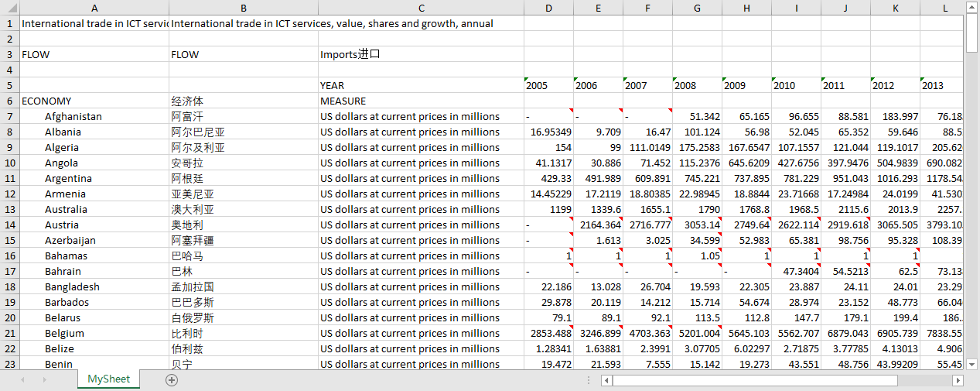Select row 16 header for Bahamas
This screenshot has height=391, width=980.
(9, 256)
